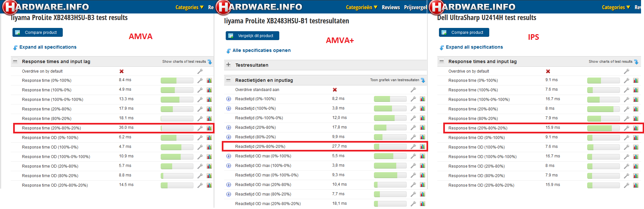Image resolution: width=644 pixels, height=209 pixels.
Task: Click wrench icon in Dell Response time (100%-0%-100%) row
Action: coord(626,100)
